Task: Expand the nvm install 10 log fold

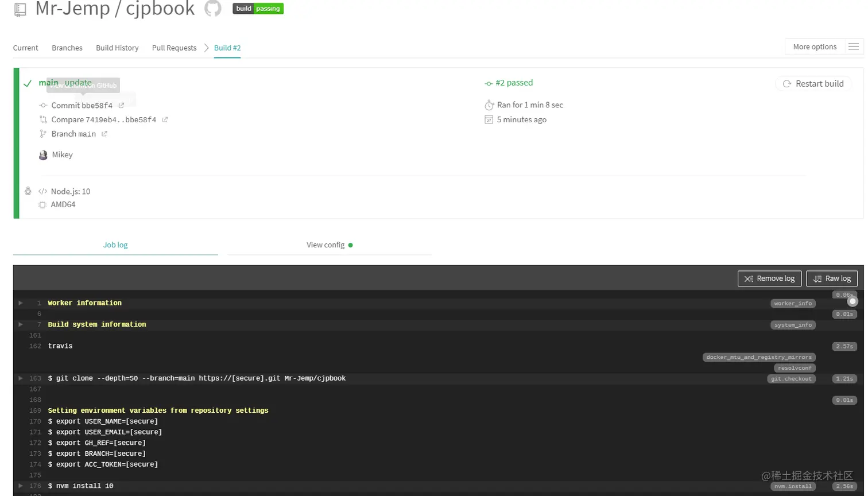Action: pyautogui.click(x=21, y=486)
